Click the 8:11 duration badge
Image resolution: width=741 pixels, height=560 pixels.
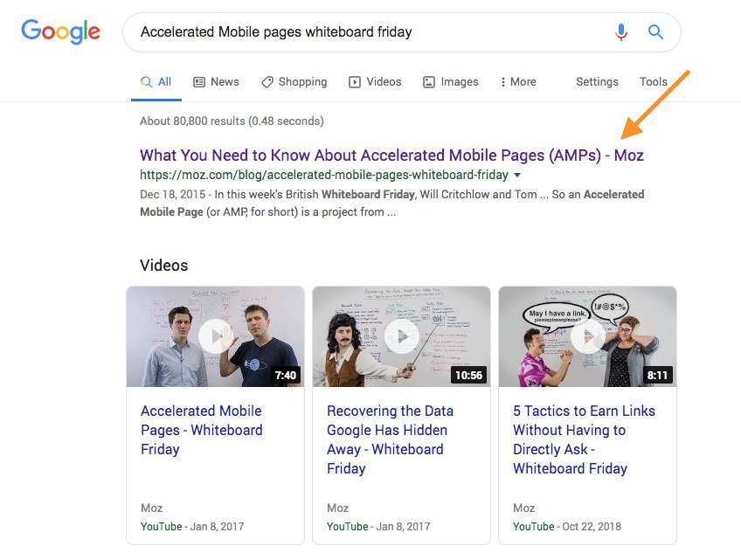(657, 375)
